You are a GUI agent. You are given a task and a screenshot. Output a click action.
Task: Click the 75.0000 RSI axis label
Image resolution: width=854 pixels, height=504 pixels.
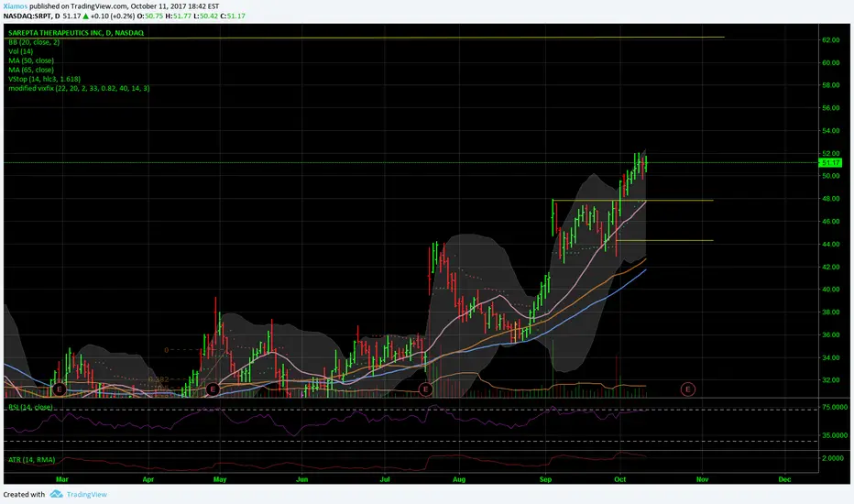pyautogui.click(x=835, y=408)
